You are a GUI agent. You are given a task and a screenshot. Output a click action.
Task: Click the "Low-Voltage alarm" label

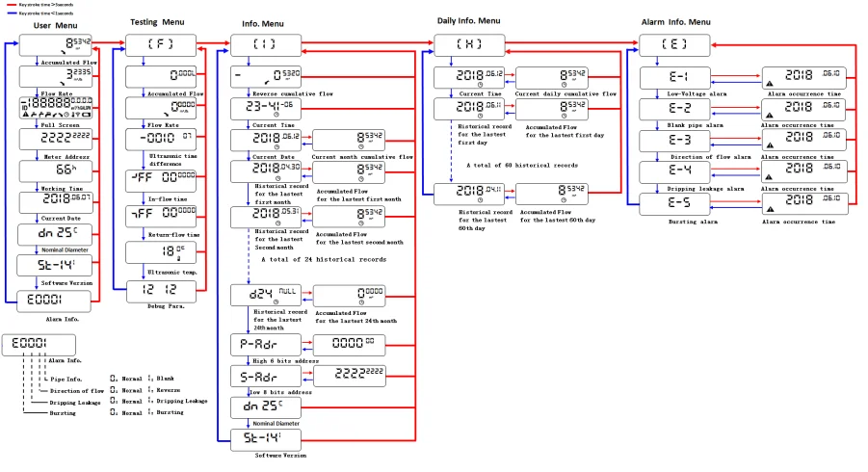tap(697, 94)
